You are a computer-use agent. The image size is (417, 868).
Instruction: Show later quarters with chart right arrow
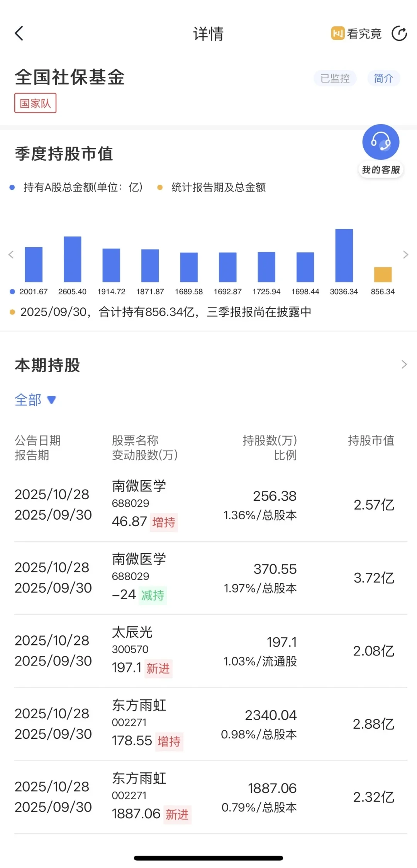(405, 254)
